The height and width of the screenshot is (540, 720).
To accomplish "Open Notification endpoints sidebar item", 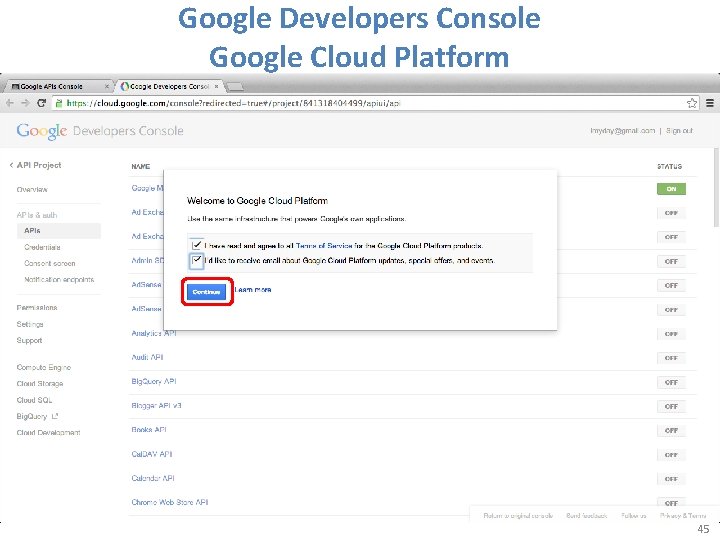I will [59, 280].
